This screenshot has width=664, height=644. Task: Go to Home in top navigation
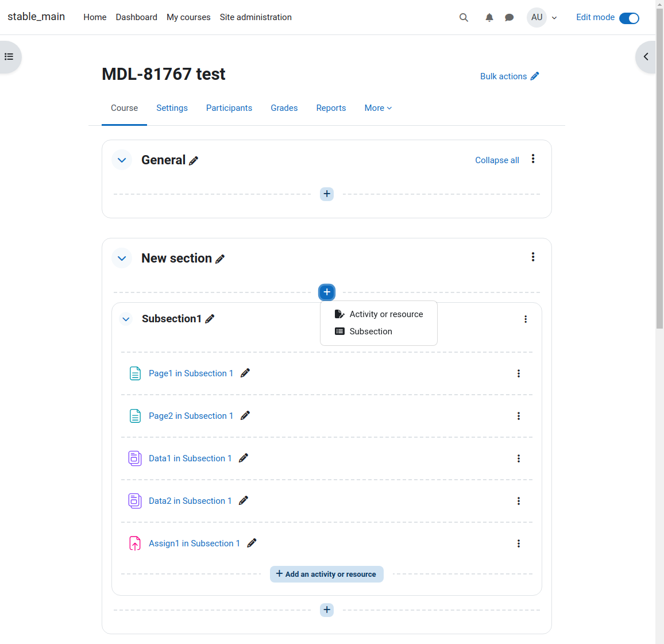[x=95, y=17]
